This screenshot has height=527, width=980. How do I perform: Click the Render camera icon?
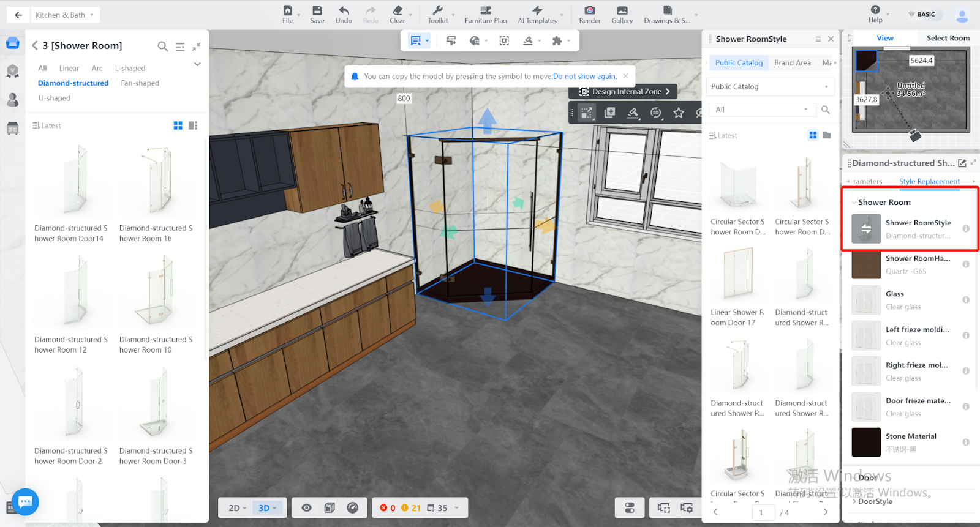pyautogui.click(x=589, y=10)
